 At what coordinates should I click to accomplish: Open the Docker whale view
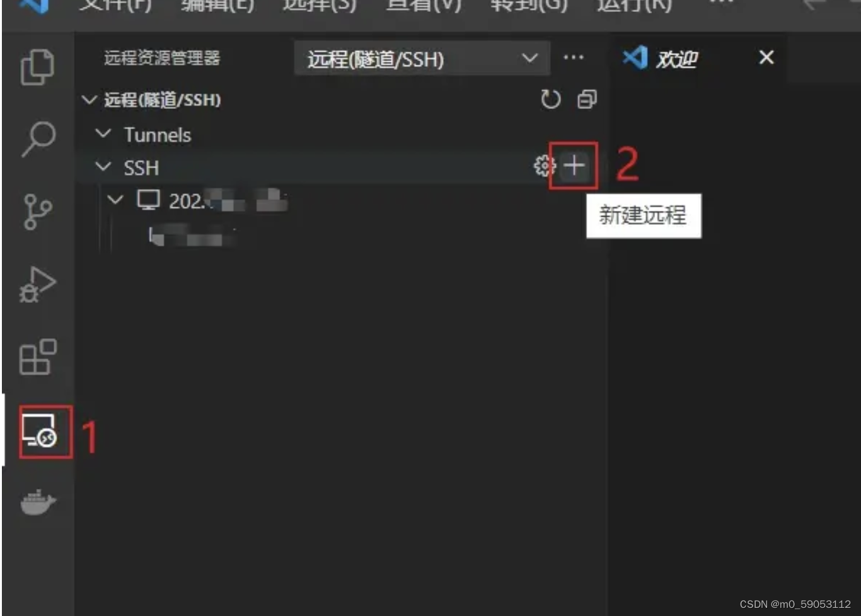[x=38, y=503]
